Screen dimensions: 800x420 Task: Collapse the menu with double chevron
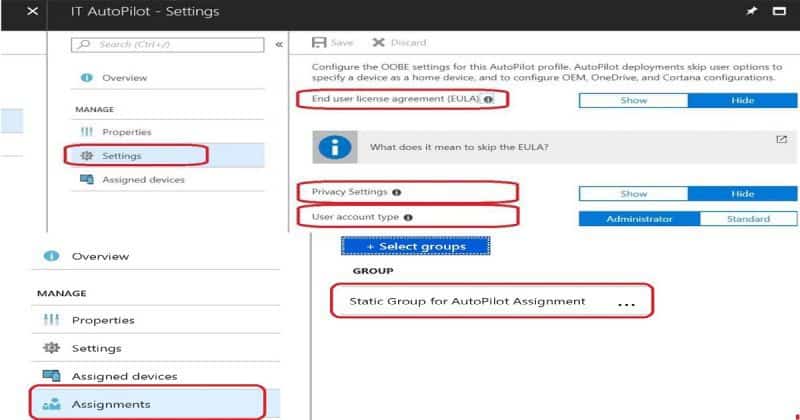click(x=279, y=44)
